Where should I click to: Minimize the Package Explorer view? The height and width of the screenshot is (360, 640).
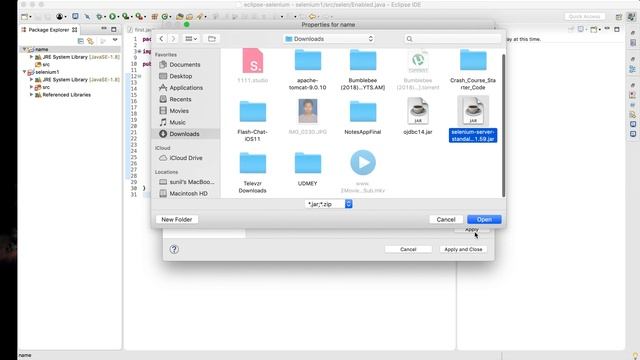[104, 29]
